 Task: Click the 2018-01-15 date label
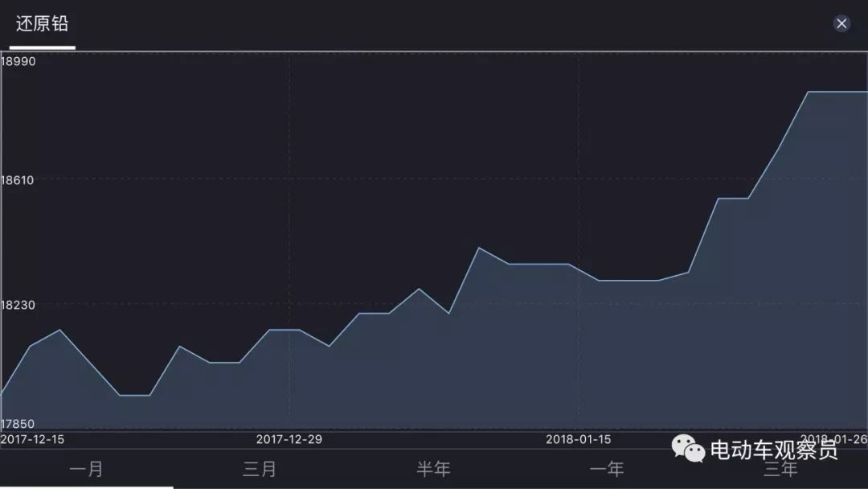579,440
